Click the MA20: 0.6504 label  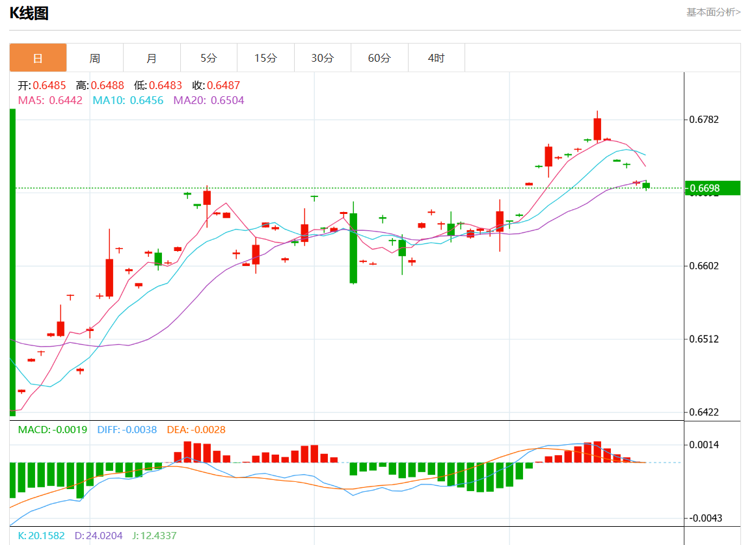click(209, 100)
